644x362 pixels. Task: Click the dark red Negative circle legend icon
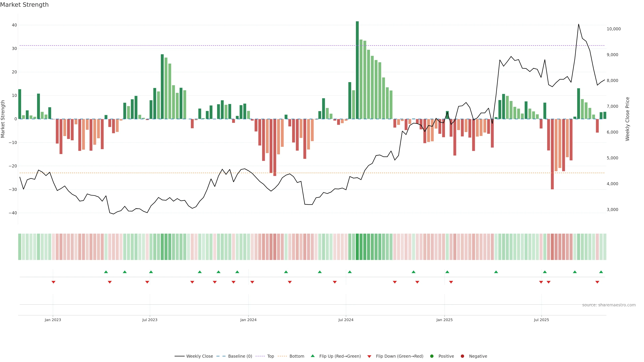point(462,356)
